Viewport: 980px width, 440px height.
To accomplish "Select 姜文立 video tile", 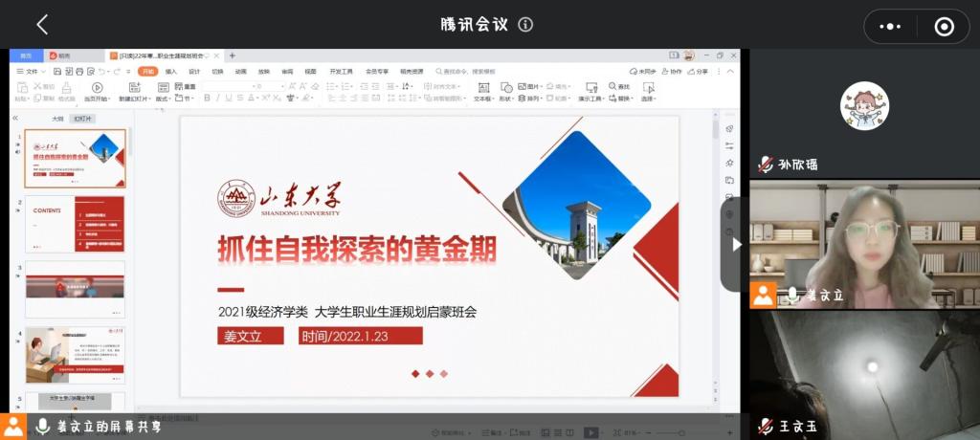I will [x=864, y=244].
